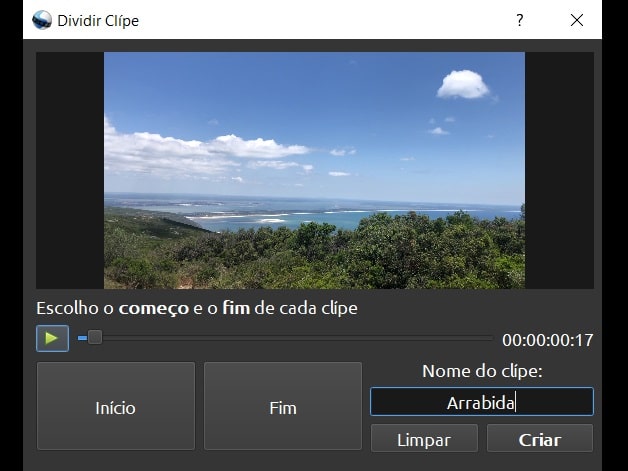Set clip end with Fim button

tap(283, 407)
